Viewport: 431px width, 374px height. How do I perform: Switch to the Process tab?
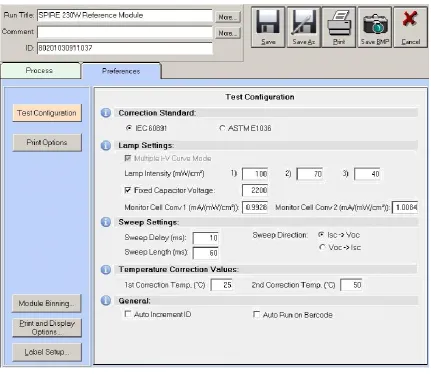(41, 71)
